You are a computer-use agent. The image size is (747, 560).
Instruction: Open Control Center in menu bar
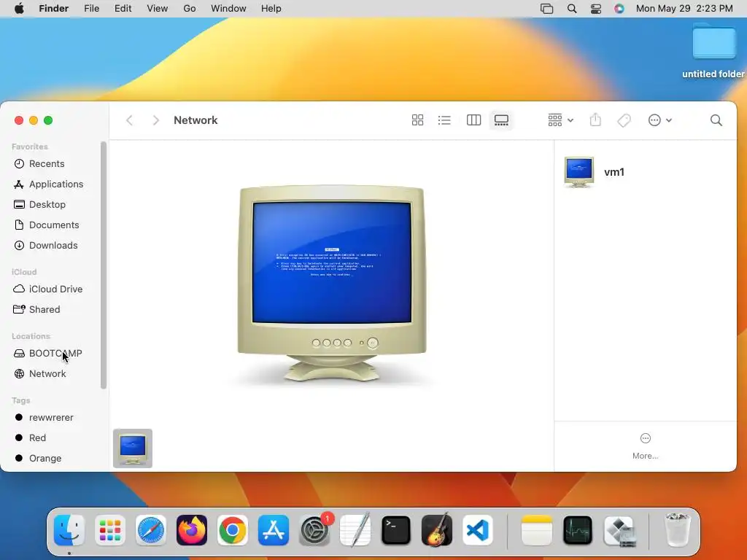(x=595, y=9)
